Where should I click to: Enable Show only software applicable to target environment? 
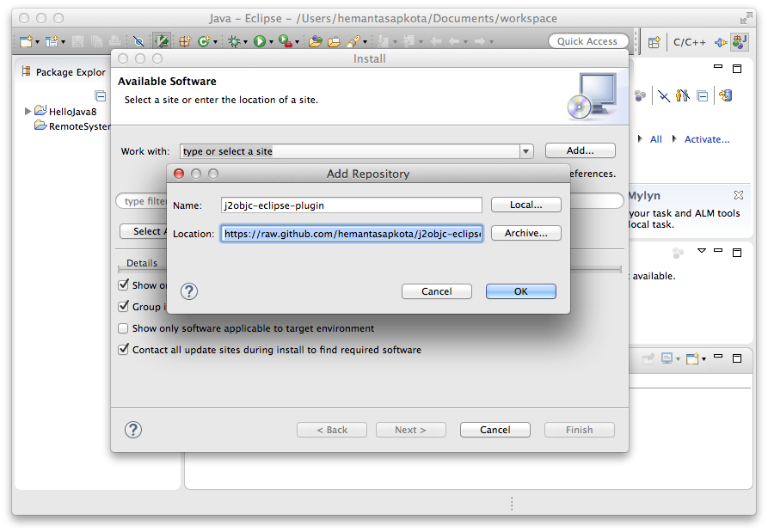pos(123,328)
